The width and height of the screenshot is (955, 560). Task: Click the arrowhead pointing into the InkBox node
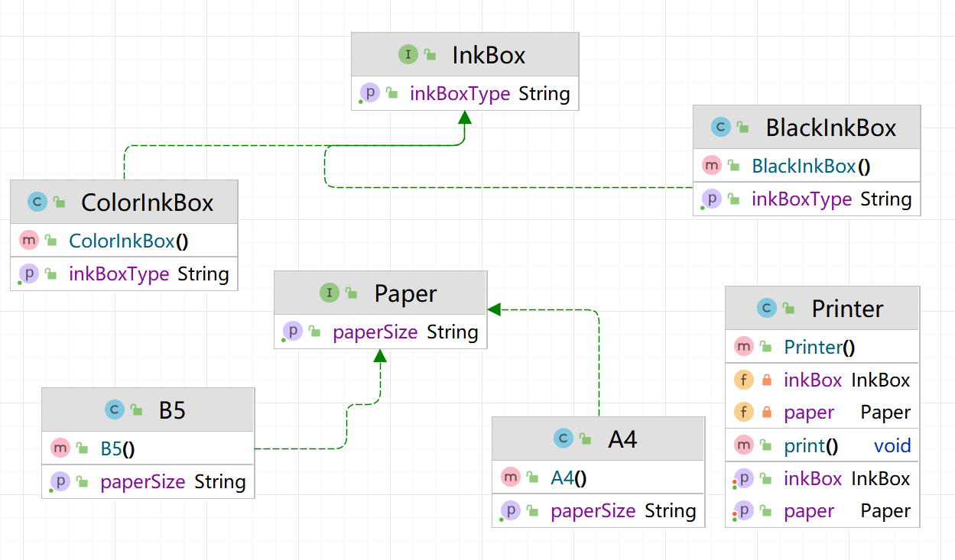(465, 117)
